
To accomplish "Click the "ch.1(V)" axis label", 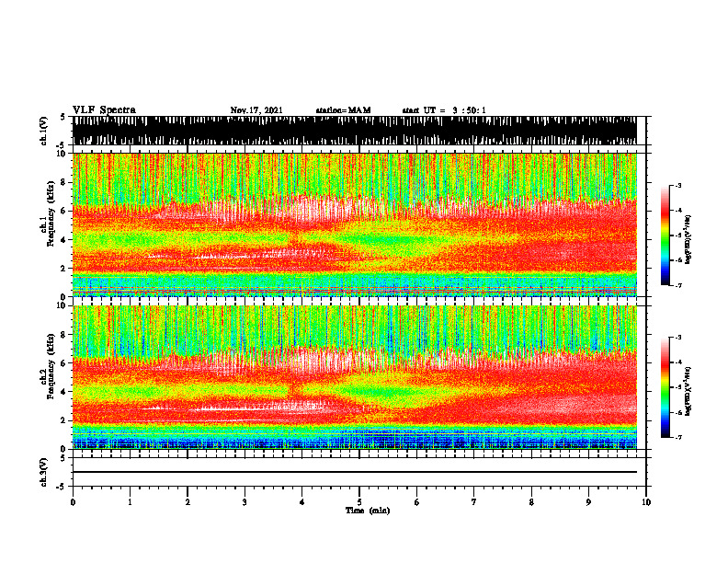I will point(43,131).
